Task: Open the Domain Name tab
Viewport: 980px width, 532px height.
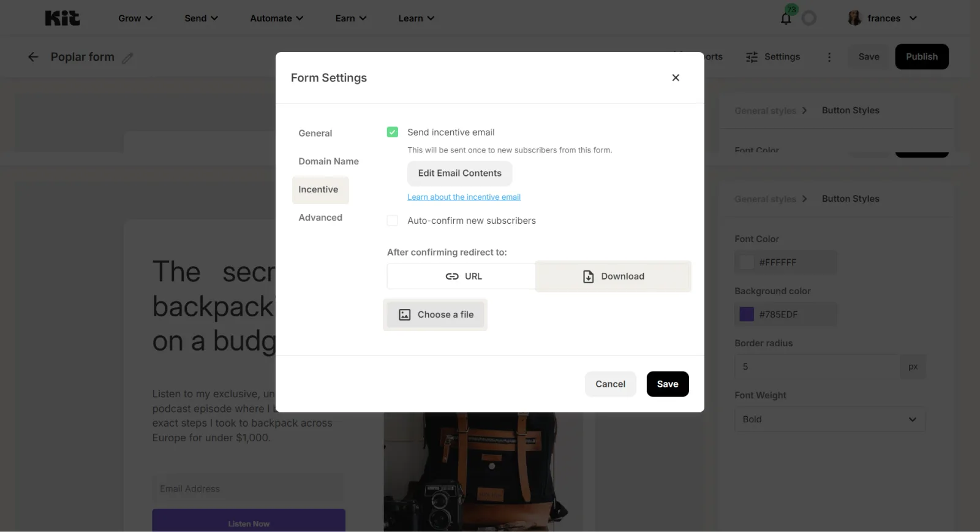Action: coord(328,161)
